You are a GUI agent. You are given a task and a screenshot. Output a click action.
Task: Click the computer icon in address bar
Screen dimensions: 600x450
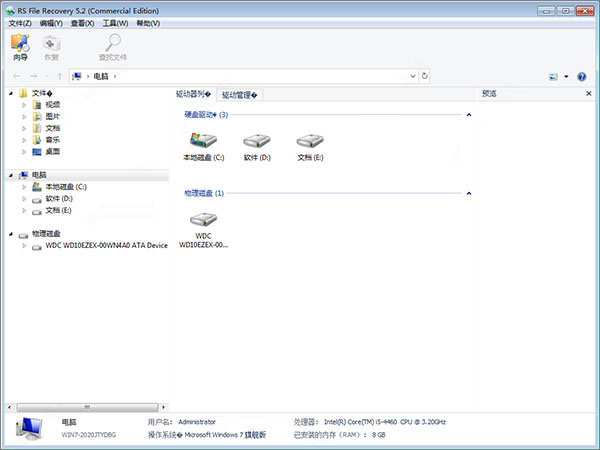pyautogui.click(x=77, y=76)
